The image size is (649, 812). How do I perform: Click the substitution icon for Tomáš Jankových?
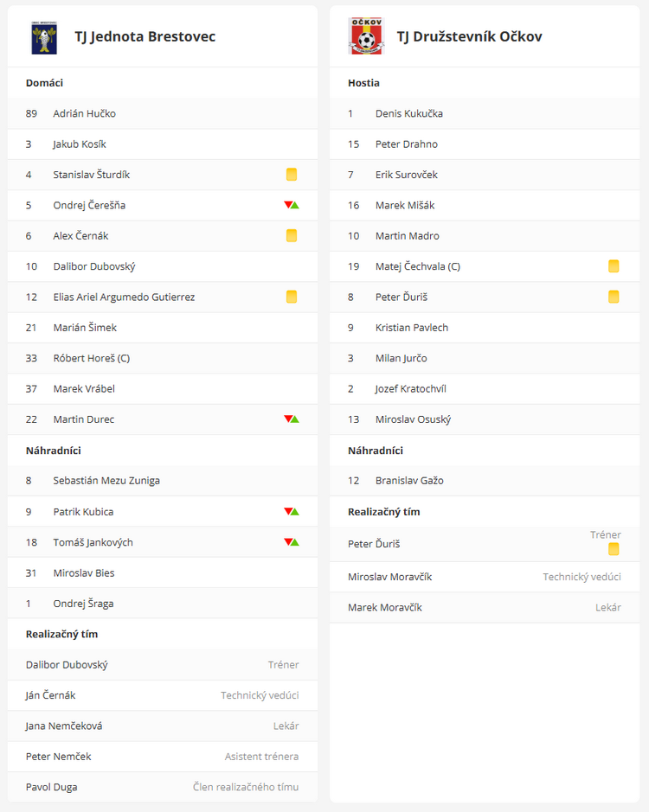292,542
